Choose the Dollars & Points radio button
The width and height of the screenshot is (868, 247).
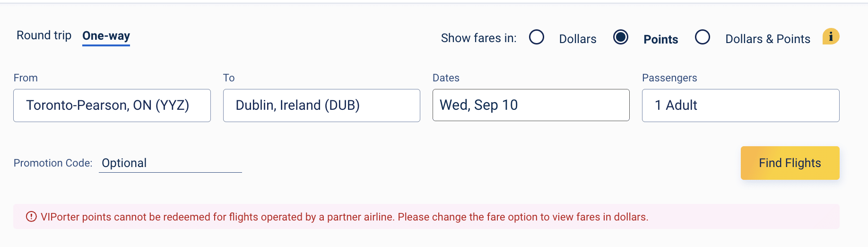[703, 37]
